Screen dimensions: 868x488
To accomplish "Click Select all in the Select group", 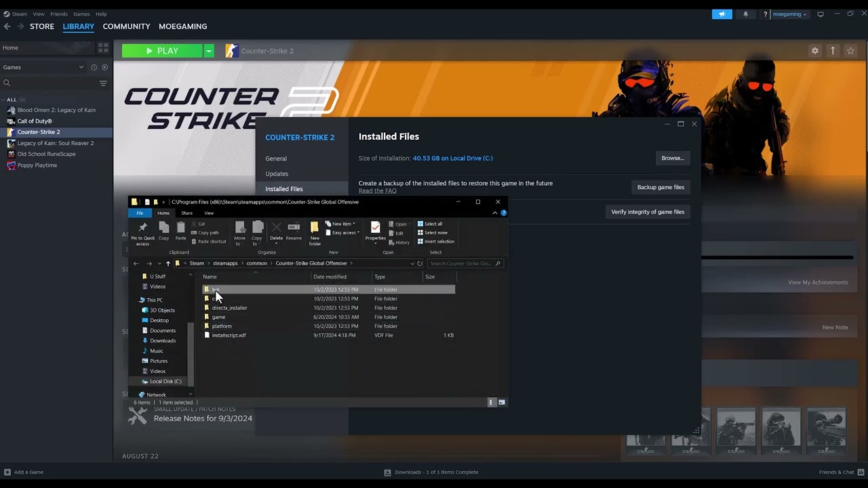I will [429, 224].
